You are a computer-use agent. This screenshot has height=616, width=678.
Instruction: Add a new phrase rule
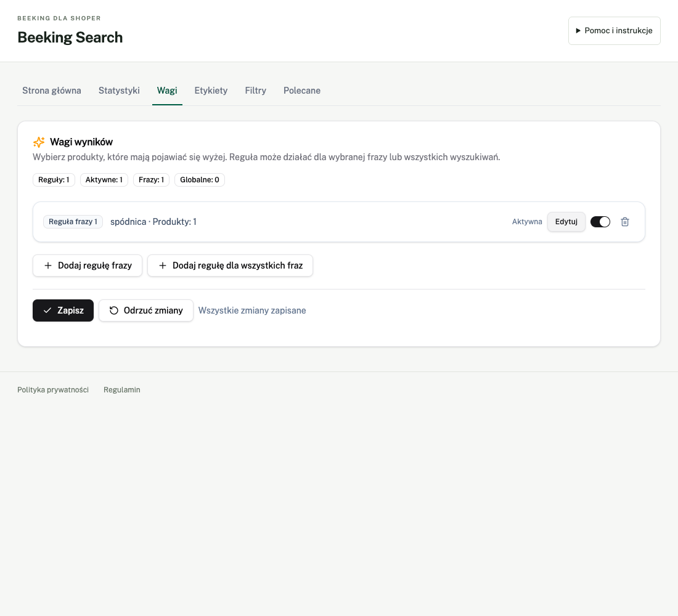pos(88,265)
